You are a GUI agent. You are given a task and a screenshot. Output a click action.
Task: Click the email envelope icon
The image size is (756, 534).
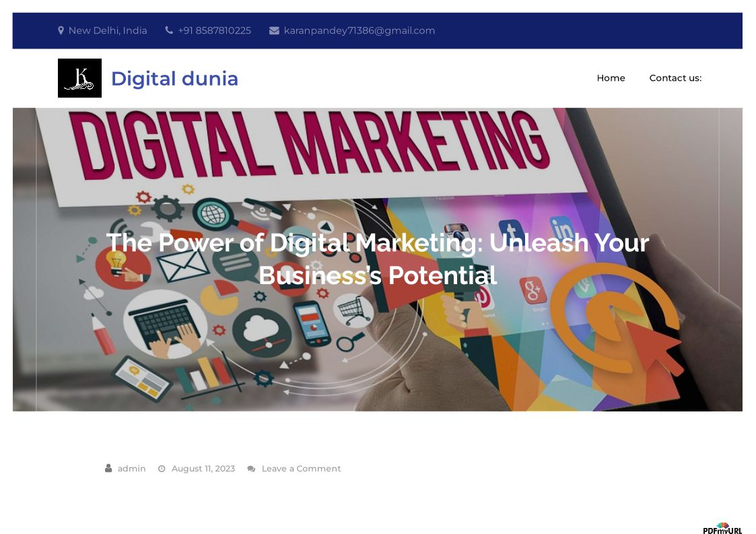275,31
